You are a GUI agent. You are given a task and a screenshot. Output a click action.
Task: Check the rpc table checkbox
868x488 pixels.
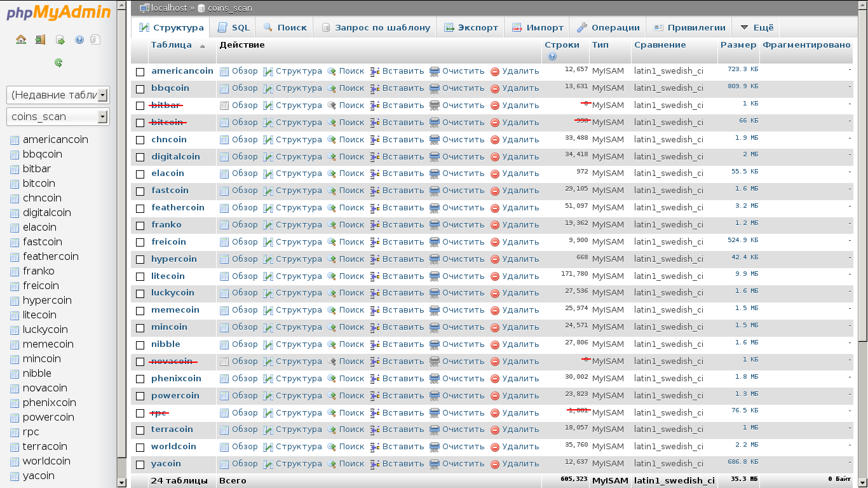point(140,414)
